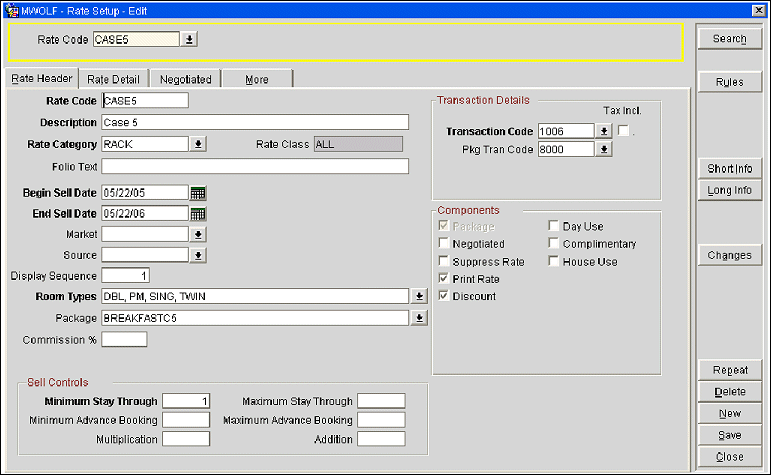
Task: Switch to the Rate Detail tab
Action: (x=112, y=79)
